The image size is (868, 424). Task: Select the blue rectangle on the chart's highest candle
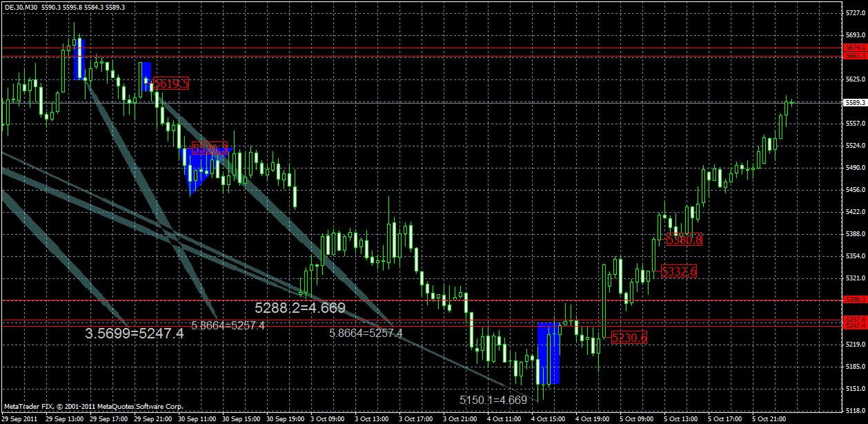[x=79, y=59]
